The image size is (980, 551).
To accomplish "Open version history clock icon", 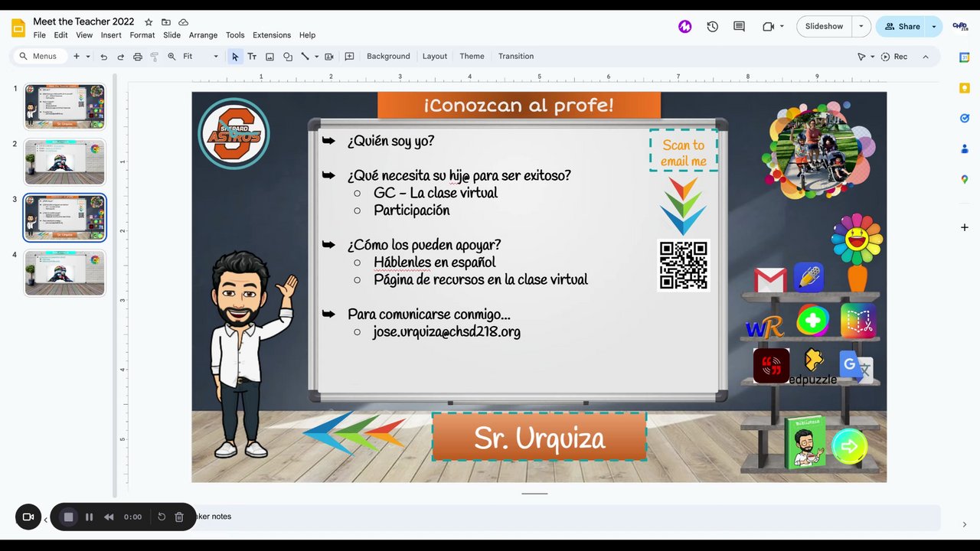I will coord(713,26).
